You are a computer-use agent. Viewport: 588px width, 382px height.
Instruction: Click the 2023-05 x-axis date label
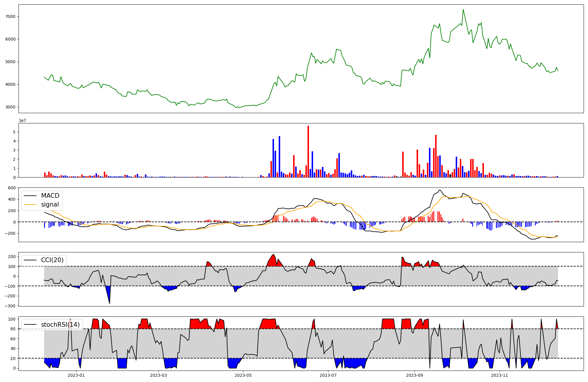243,375
